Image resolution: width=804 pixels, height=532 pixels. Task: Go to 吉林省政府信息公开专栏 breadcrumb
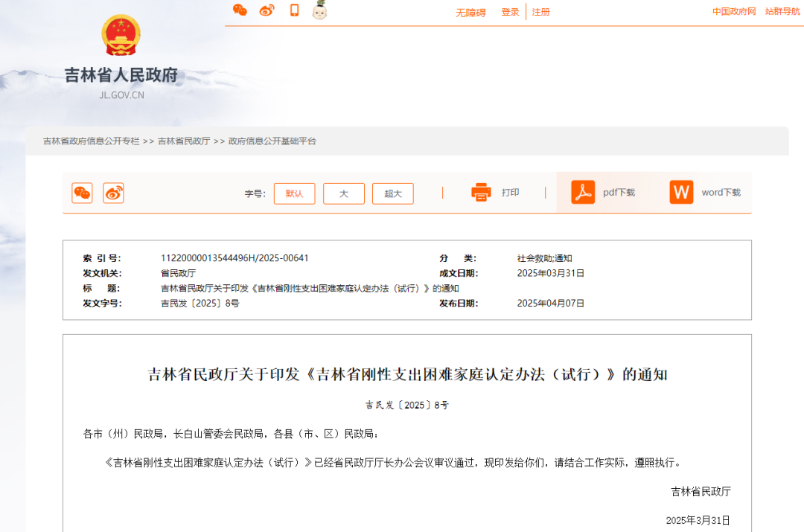pyautogui.click(x=91, y=141)
